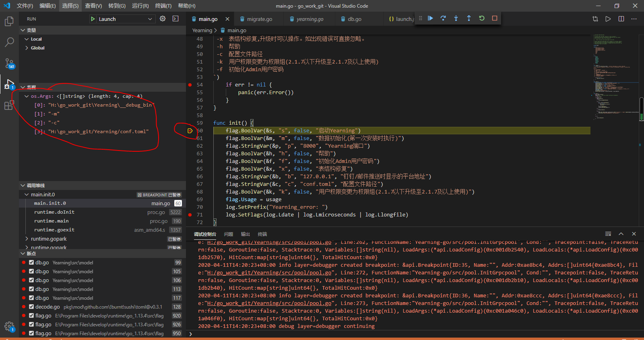Expand the Global variables scope
This screenshot has height=340, width=644.
pos(27,48)
